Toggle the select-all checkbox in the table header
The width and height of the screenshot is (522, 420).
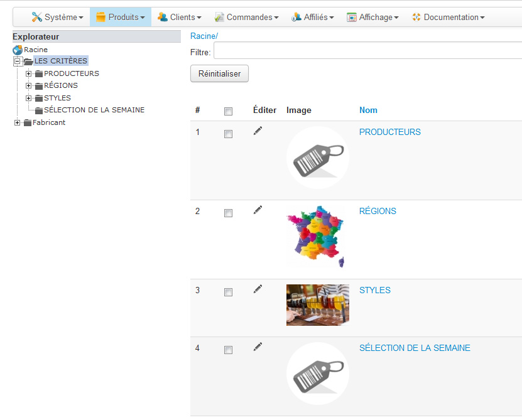click(x=229, y=112)
